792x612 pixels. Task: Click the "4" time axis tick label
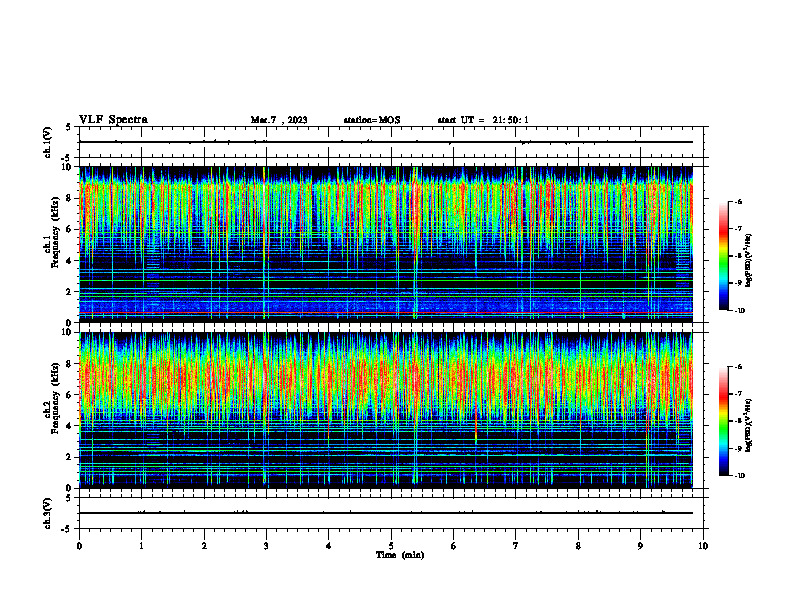point(329,546)
